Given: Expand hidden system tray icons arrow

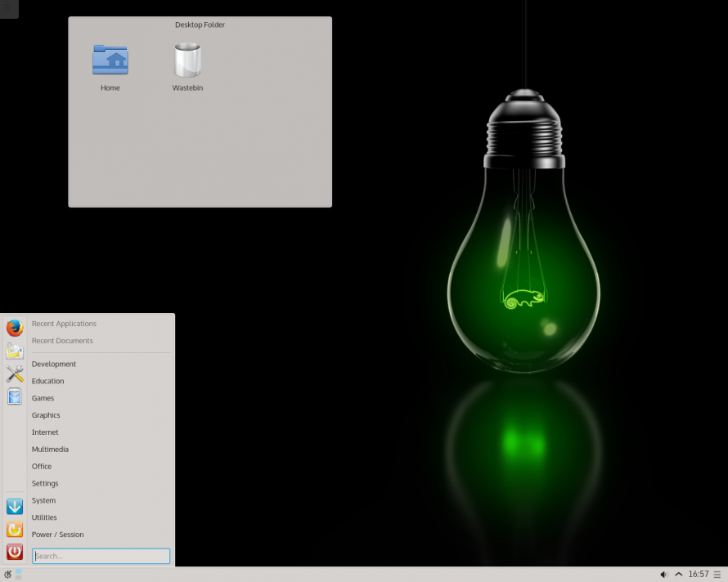Looking at the screenshot, I should pos(679,575).
